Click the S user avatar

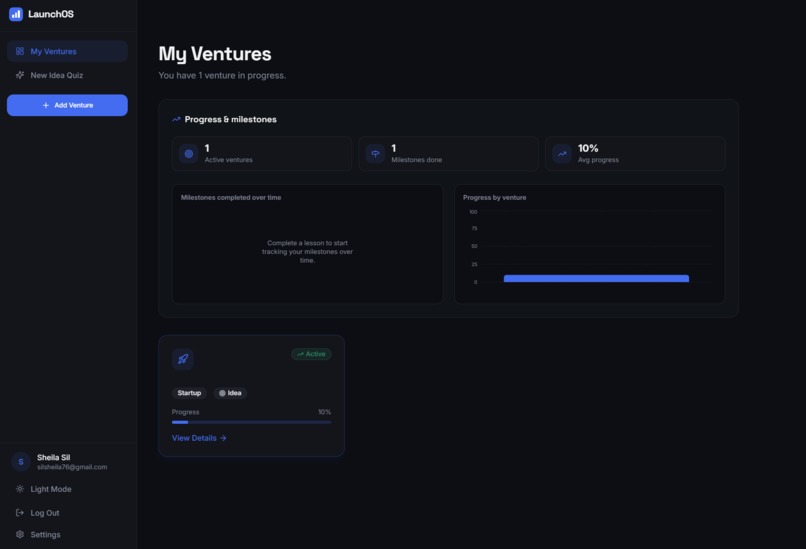21,462
